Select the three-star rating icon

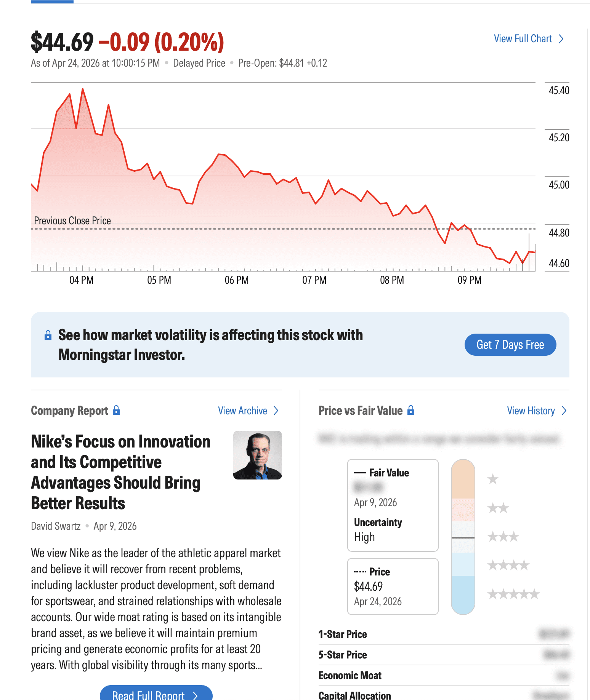pos(503,537)
